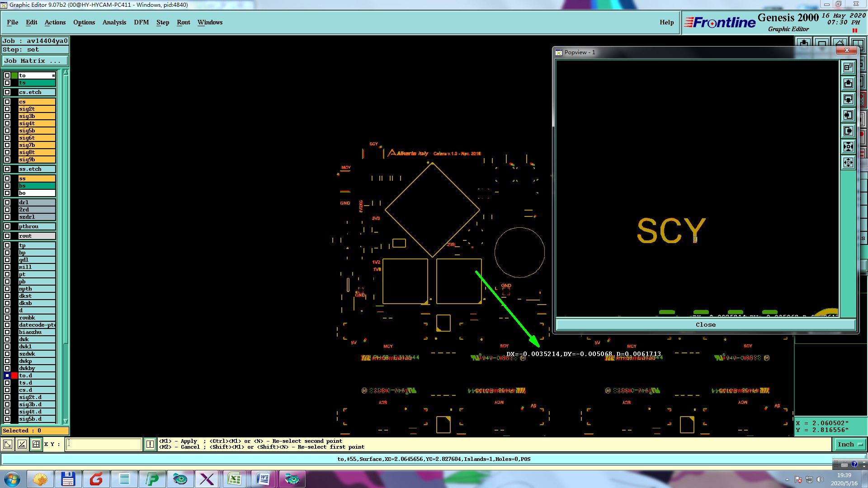Click the grid snap icon beside XY field

tap(36, 444)
